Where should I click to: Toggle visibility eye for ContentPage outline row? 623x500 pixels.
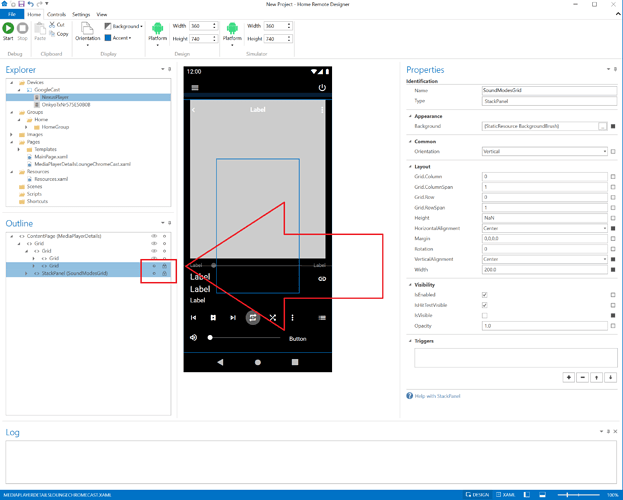(154, 236)
